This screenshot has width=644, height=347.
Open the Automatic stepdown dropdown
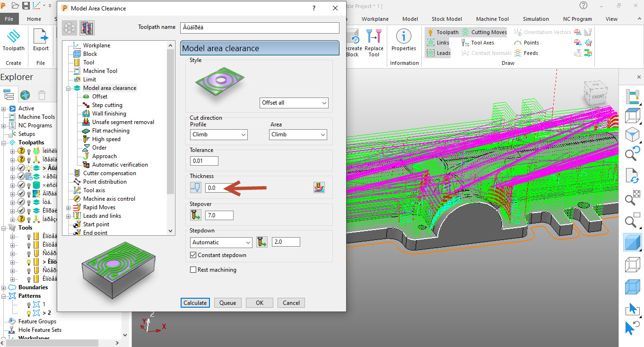point(221,242)
